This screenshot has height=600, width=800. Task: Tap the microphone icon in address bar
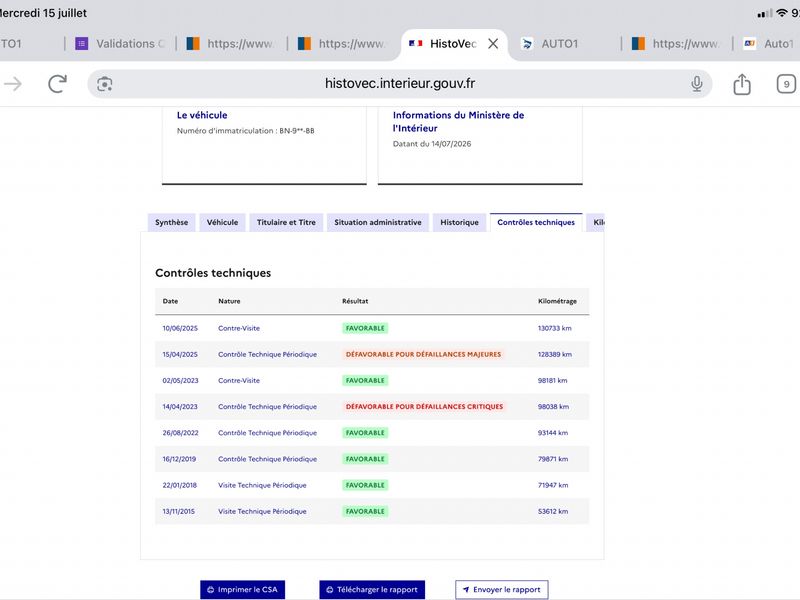point(696,84)
